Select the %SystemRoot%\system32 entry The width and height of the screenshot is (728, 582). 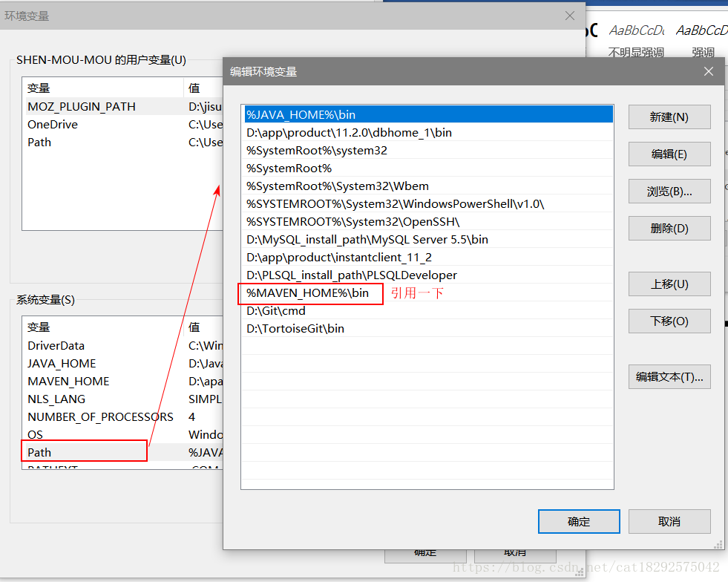pos(427,150)
